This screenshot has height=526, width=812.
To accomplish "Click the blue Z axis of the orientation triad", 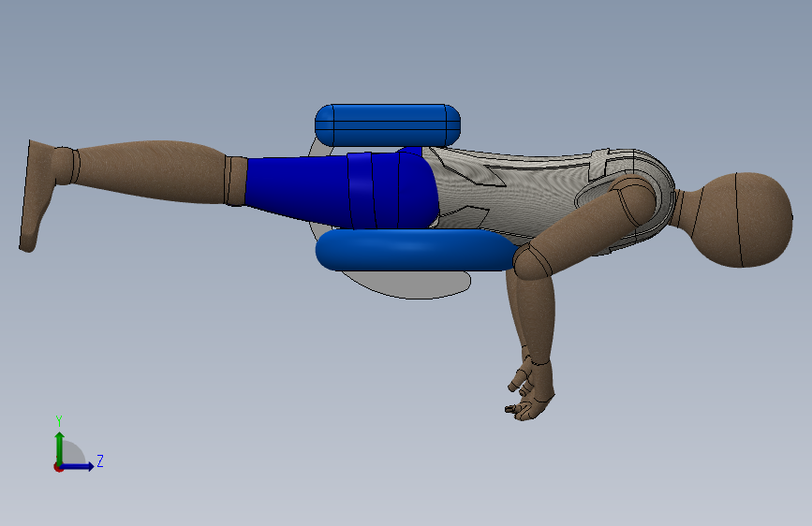I will click(x=78, y=466).
